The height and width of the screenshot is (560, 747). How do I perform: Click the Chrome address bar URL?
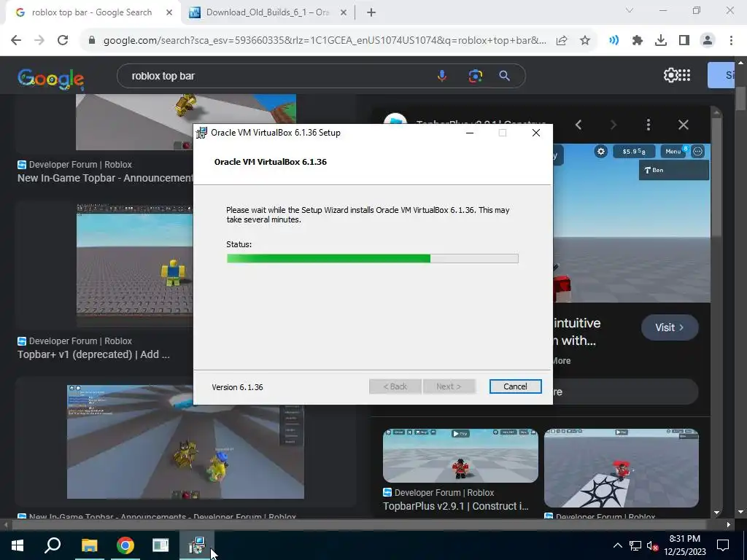coord(325,41)
